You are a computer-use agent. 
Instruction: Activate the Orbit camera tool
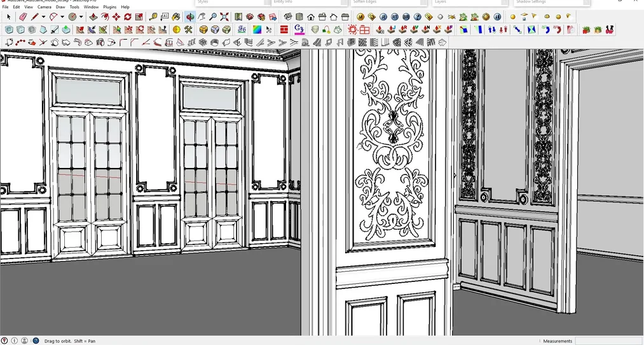190,17
